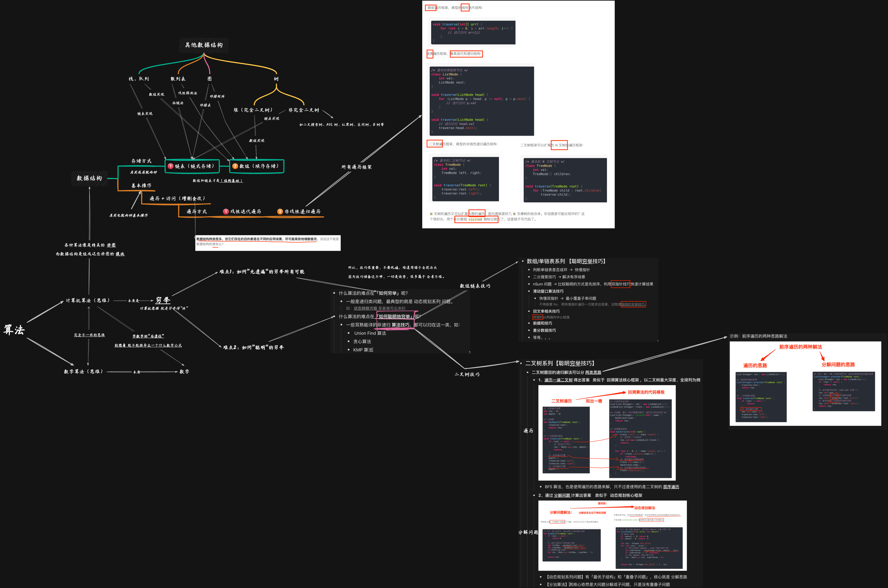Click the 邻接表 label
The image size is (888, 588).
205,105
